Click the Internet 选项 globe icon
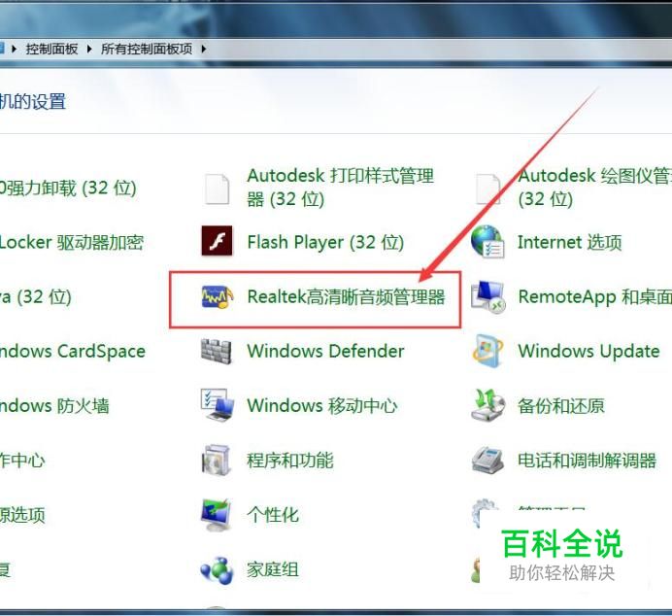Viewport: 672px width, 616px height. pyautogui.click(x=487, y=241)
